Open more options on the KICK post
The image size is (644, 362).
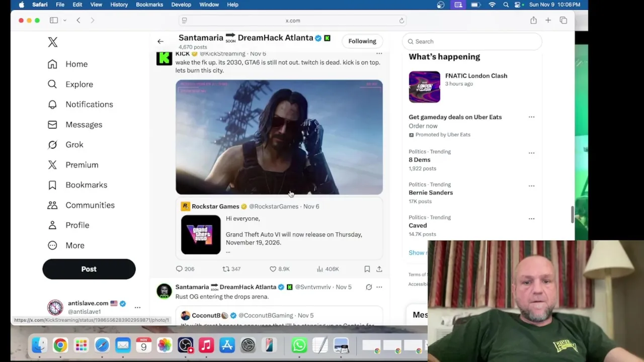point(379,53)
